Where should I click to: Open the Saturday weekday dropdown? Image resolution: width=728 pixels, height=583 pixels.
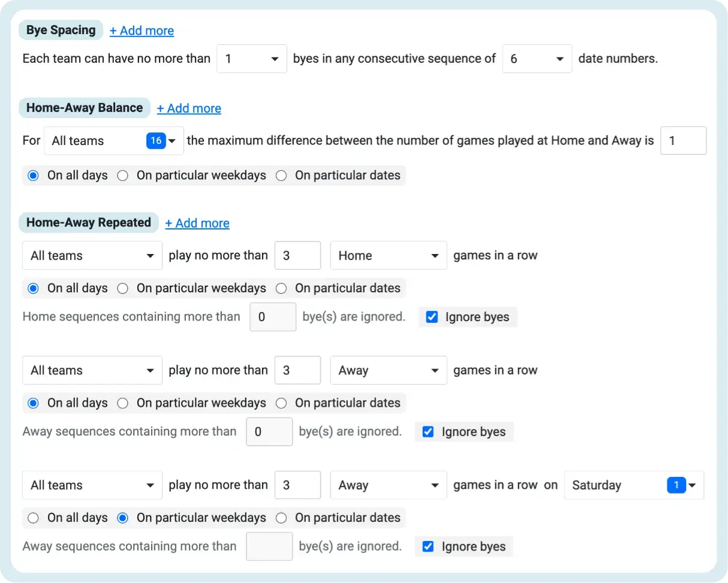634,485
